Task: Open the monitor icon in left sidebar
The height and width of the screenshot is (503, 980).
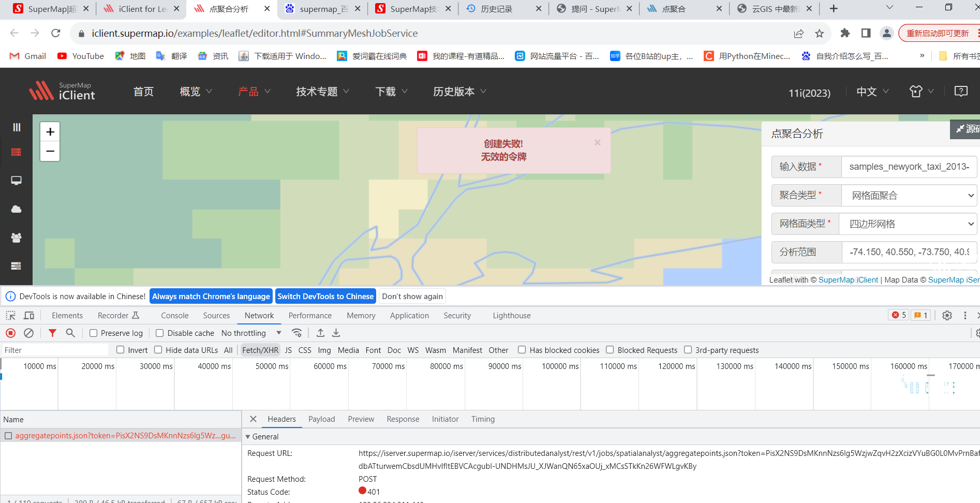Action: tap(17, 181)
